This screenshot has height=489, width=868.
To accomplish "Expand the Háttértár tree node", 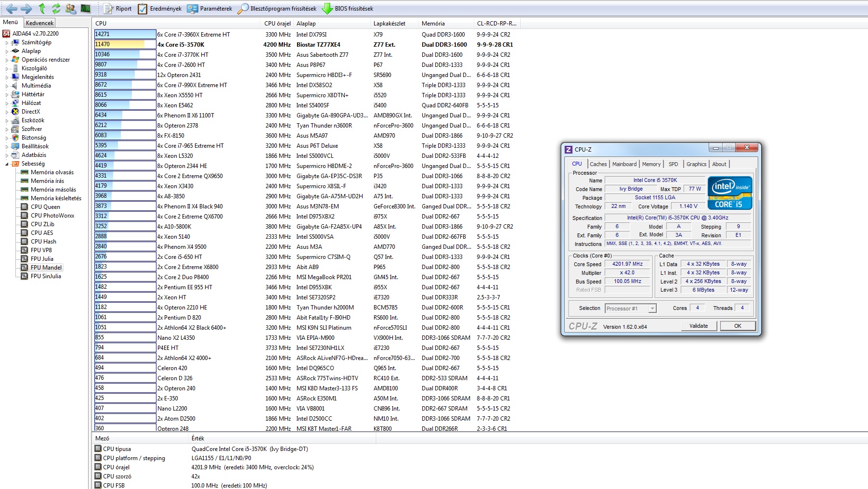I will 7,95.
